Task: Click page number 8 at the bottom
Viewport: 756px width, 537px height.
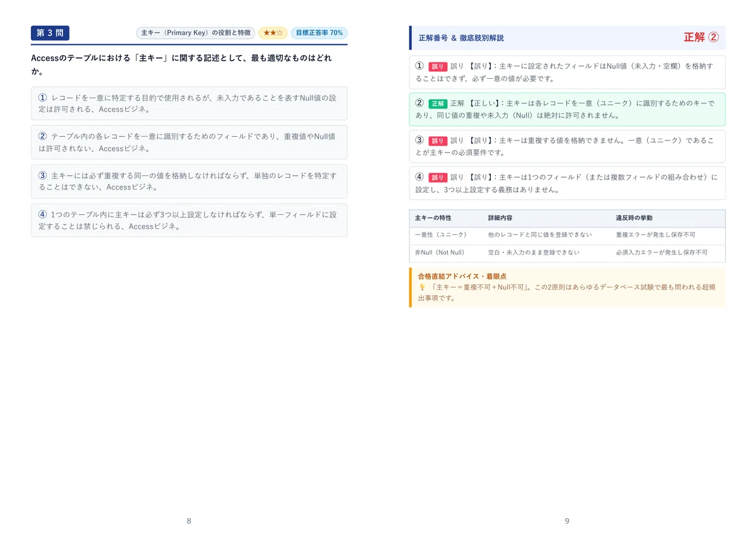Action: click(x=189, y=521)
